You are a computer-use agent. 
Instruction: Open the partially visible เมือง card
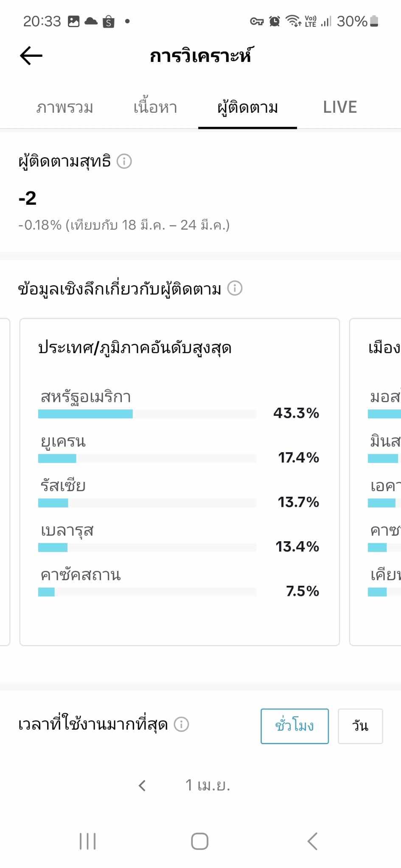tap(375, 482)
